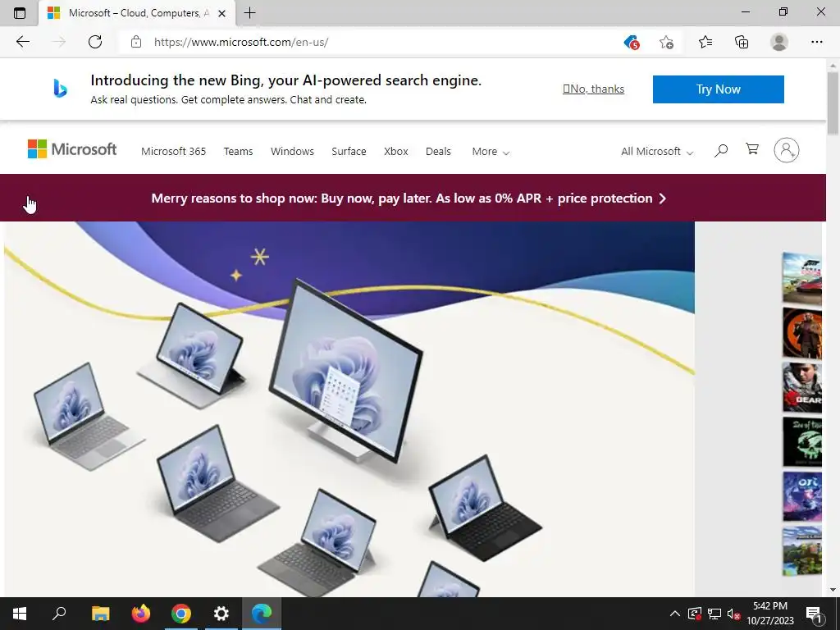Screen dimensions: 840x630
Task: Click the address bar URL field
Action: 375,42
